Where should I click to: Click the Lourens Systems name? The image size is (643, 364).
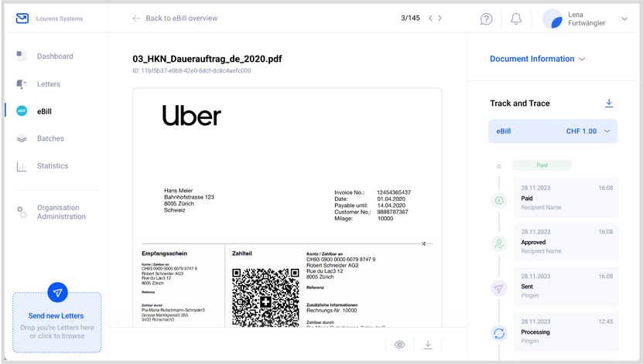tap(60, 19)
